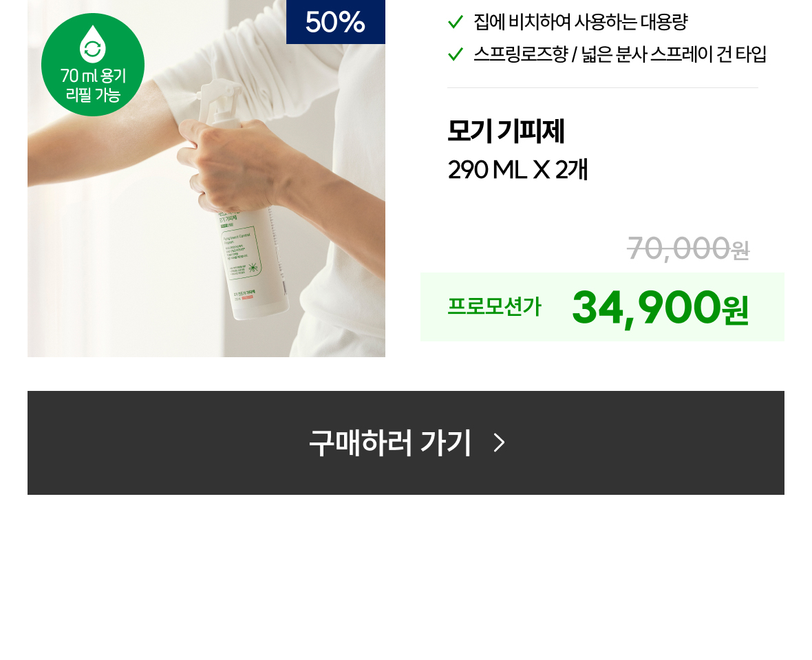Screen dimensions: 812x660
Task: Click the 50% discount badge
Action: (x=336, y=22)
